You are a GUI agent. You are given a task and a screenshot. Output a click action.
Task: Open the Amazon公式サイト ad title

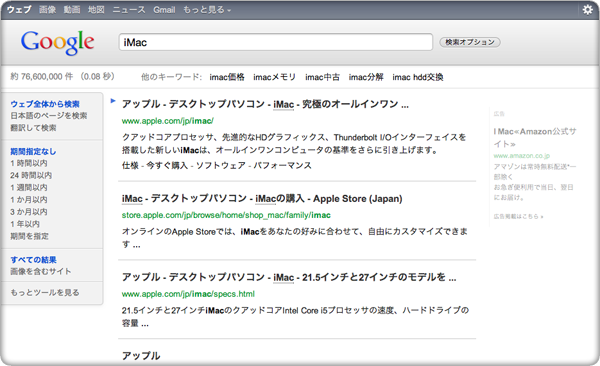tap(535, 137)
